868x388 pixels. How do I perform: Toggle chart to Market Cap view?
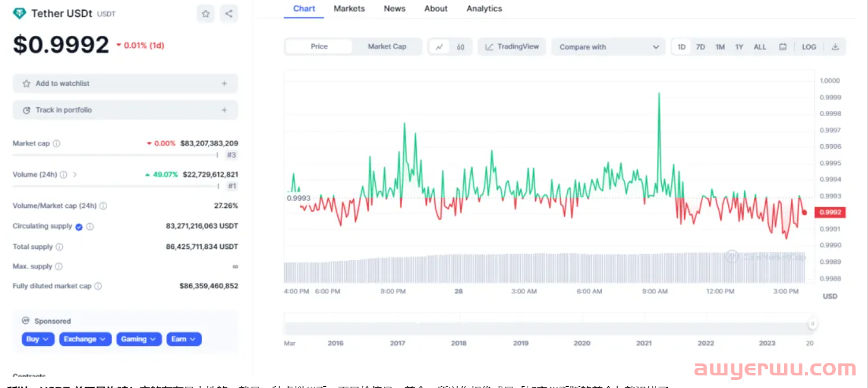(x=386, y=47)
